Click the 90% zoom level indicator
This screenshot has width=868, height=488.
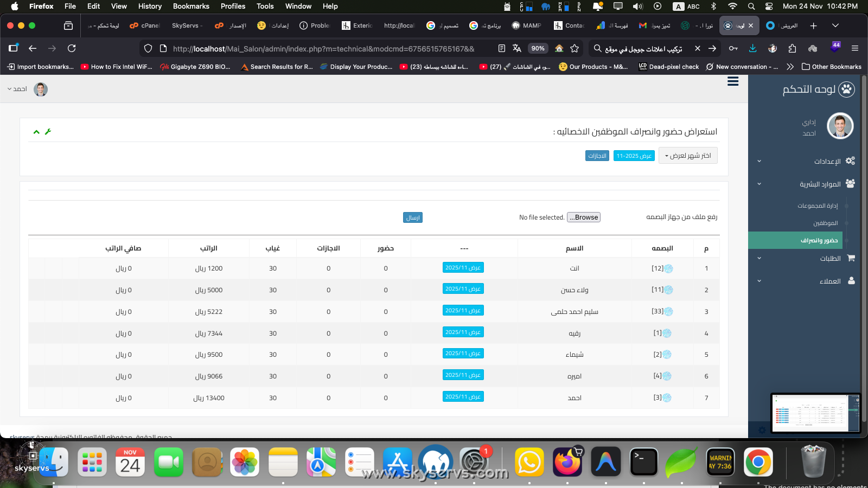(538, 48)
